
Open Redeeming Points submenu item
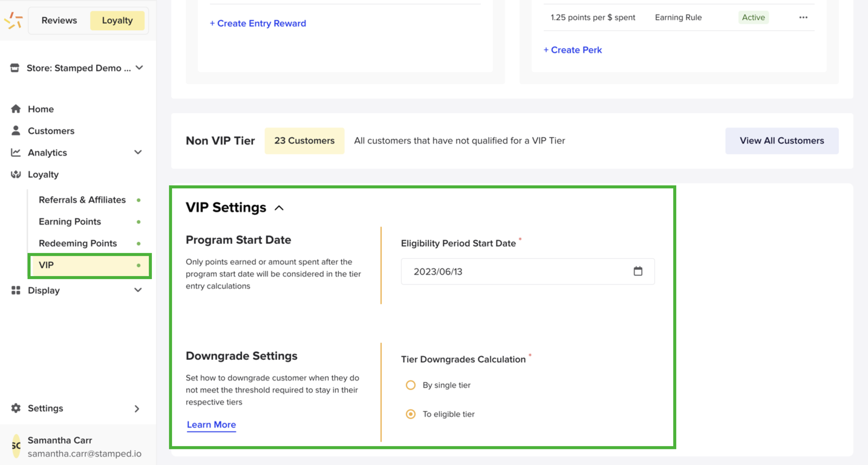(78, 243)
